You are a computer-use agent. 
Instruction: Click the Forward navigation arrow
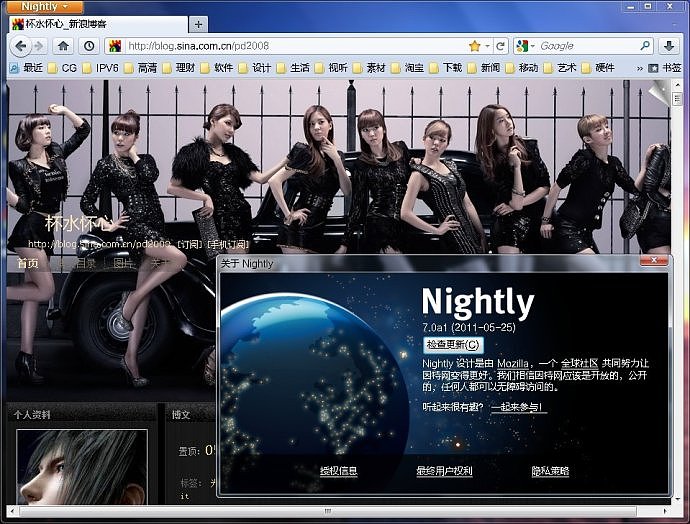[40, 46]
